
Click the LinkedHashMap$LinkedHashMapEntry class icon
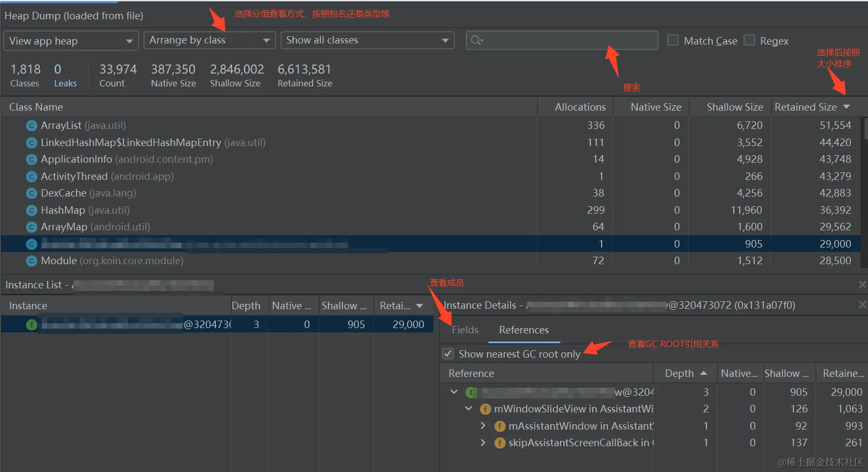click(x=32, y=143)
